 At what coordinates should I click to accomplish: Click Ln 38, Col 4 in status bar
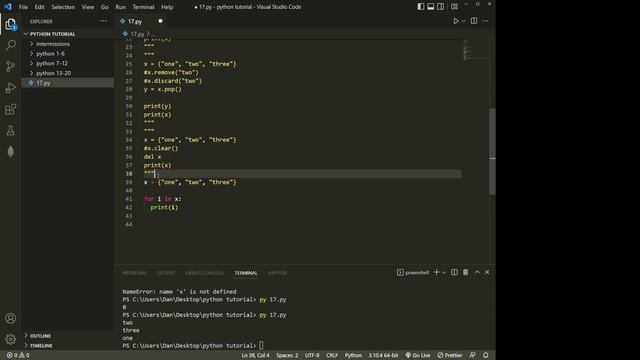(x=255, y=355)
